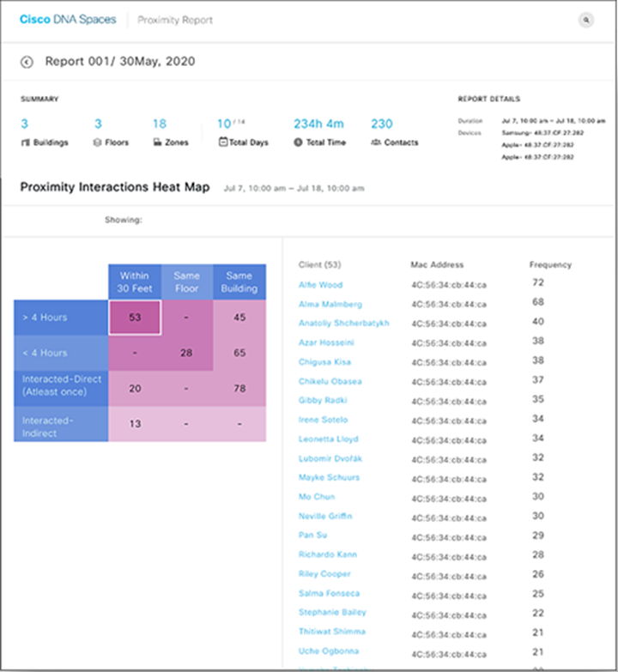Open client Leonetta Lloyd
This screenshot has width=618, height=672.
tap(329, 439)
